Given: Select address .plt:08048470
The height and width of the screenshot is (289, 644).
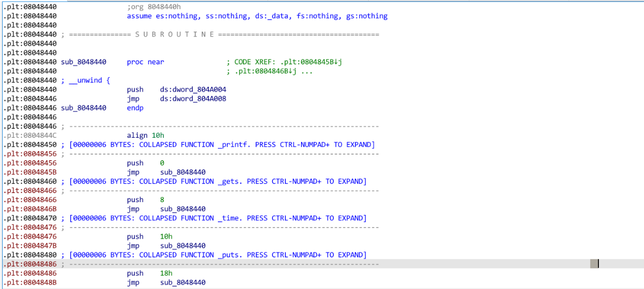Looking at the screenshot, I should 30,218.
